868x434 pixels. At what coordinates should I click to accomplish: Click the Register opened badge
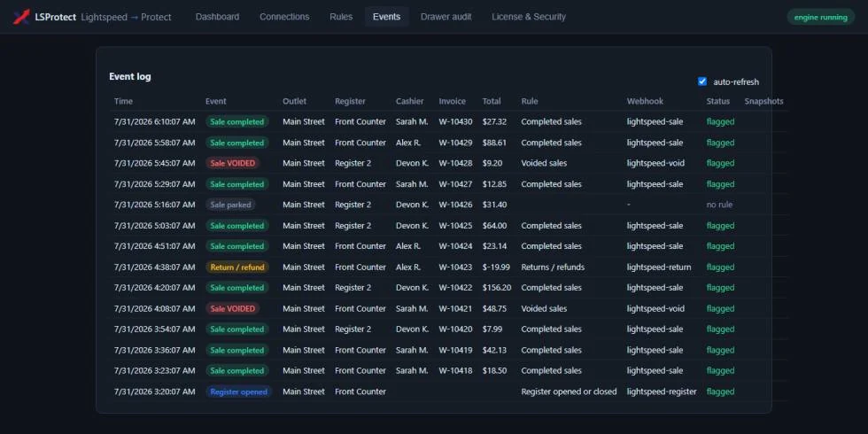pos(238,391)
